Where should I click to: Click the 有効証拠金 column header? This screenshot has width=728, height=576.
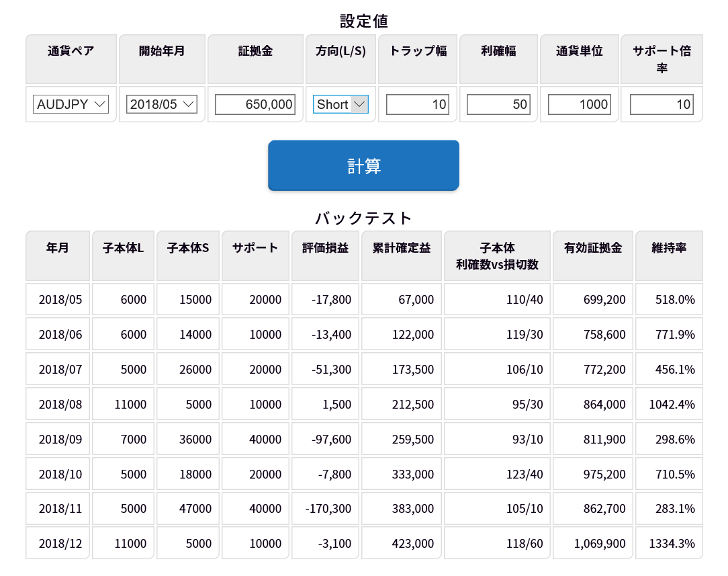pyautogui.click(x=593, y=255)
